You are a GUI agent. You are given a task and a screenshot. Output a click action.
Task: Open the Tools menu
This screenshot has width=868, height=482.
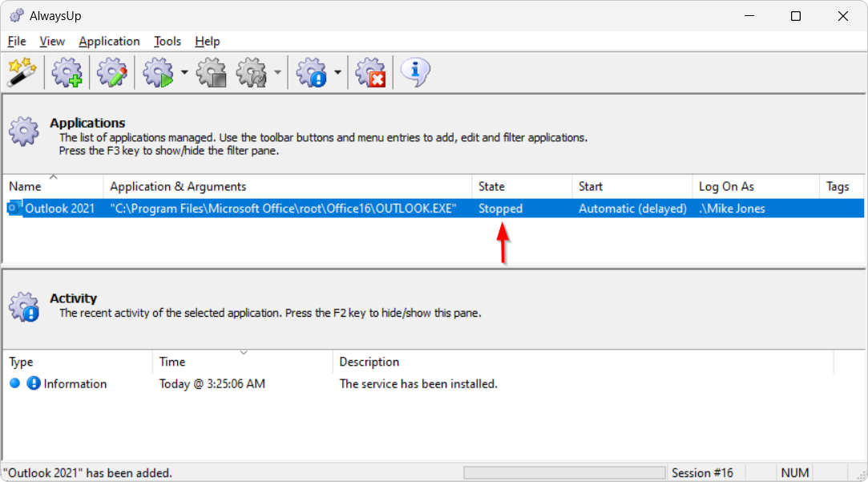point(168,42)
